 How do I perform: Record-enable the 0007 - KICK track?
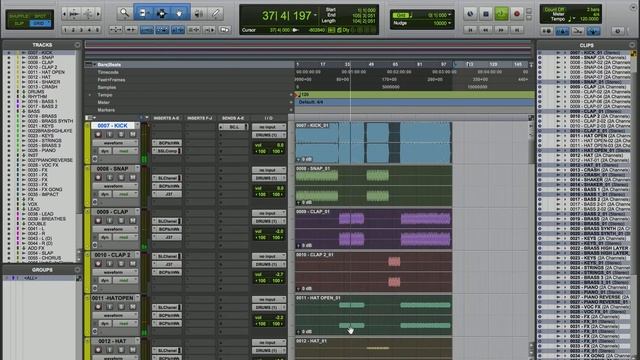click(x=98, y=134)
